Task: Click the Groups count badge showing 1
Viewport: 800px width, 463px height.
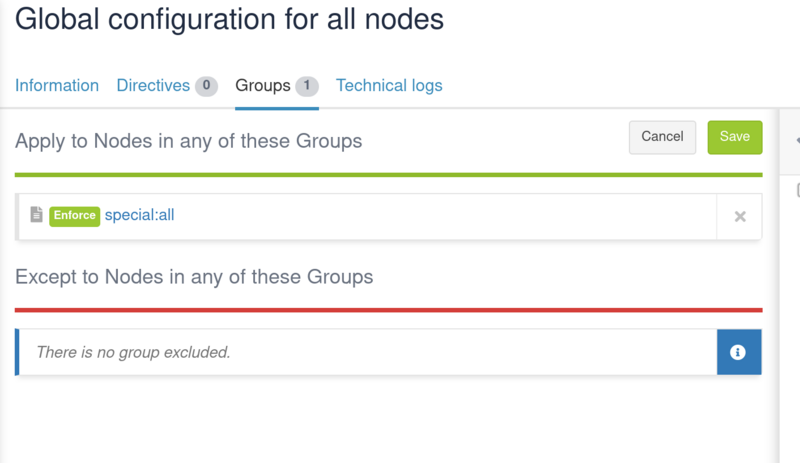Action: point(307,85)
